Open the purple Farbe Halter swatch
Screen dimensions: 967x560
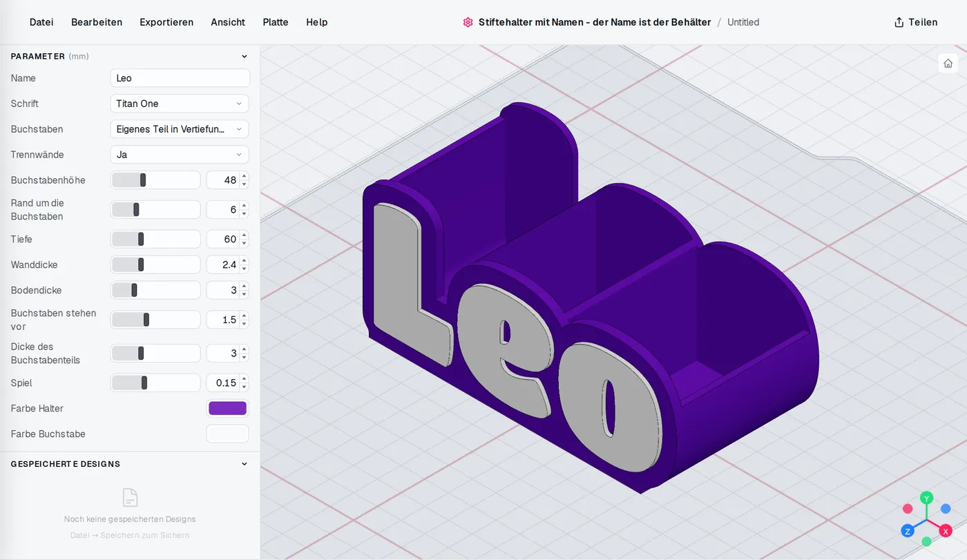(227, 408)
